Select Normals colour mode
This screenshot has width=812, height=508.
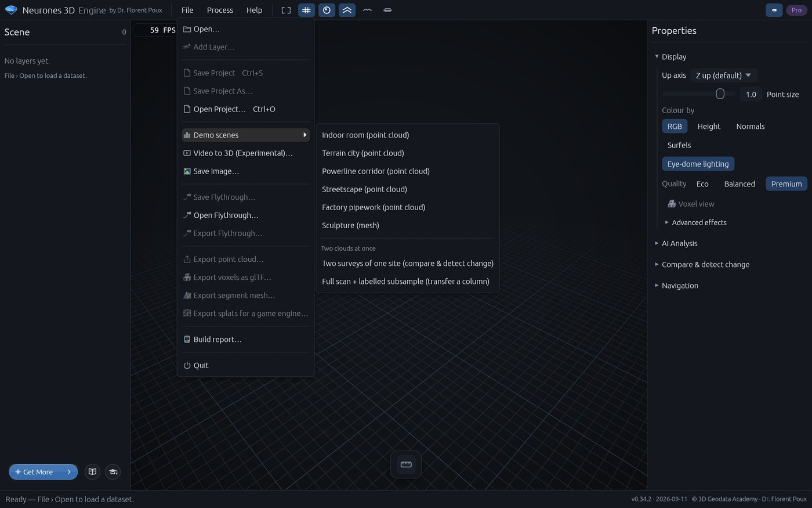tap(750, 126)
